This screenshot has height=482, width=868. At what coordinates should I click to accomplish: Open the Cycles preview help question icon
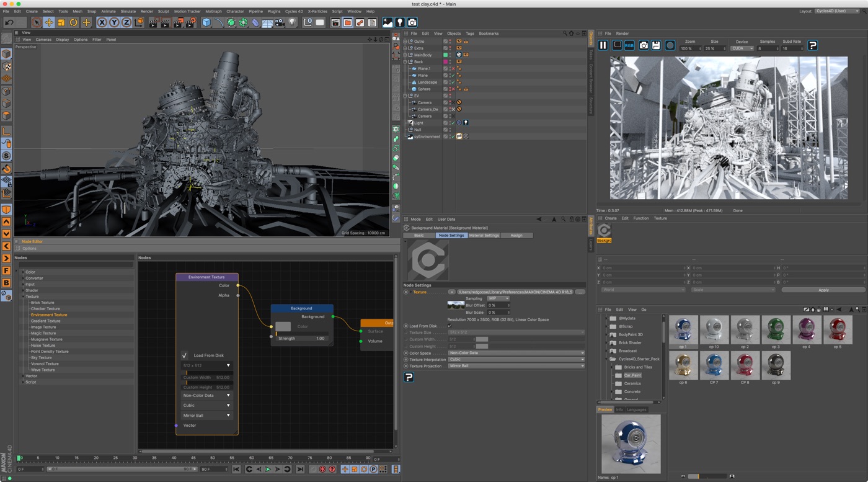(x=813, y=45)
